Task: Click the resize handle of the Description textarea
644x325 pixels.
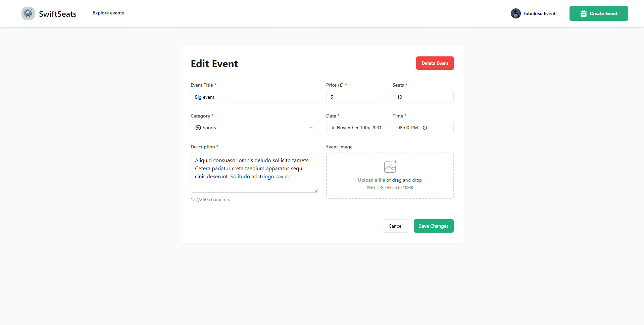Action: [316, 190]
